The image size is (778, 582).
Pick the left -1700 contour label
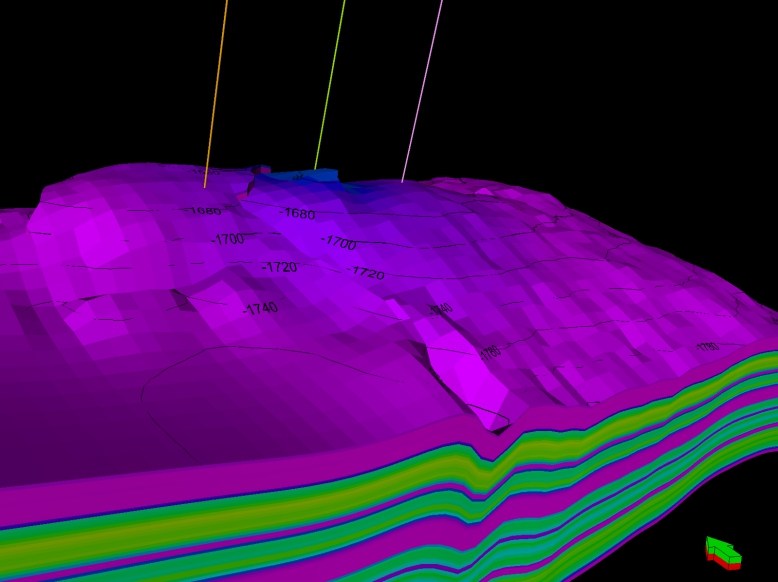(227, 239)
